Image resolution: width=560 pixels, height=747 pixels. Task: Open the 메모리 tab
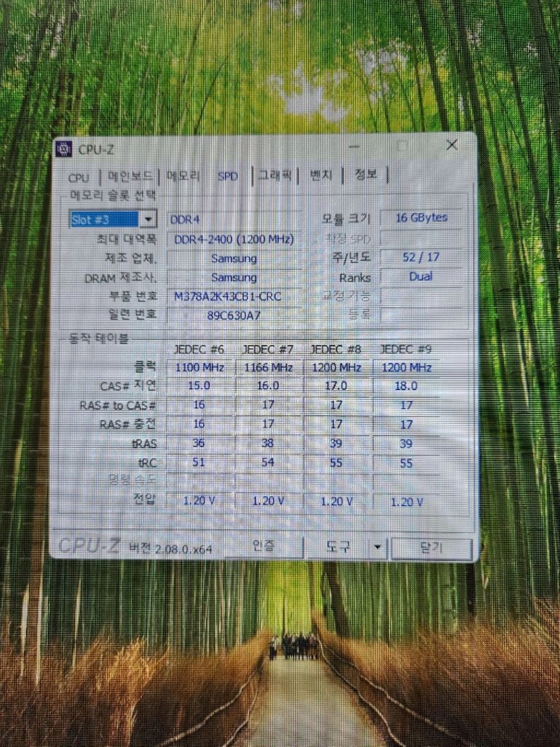pos(184,176)
